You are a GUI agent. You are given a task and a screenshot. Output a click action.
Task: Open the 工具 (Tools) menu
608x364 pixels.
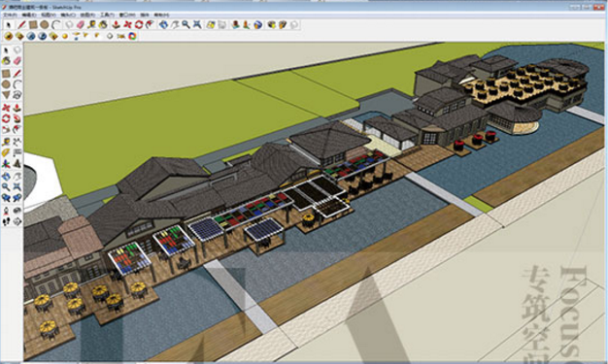[x=107, y=16]
